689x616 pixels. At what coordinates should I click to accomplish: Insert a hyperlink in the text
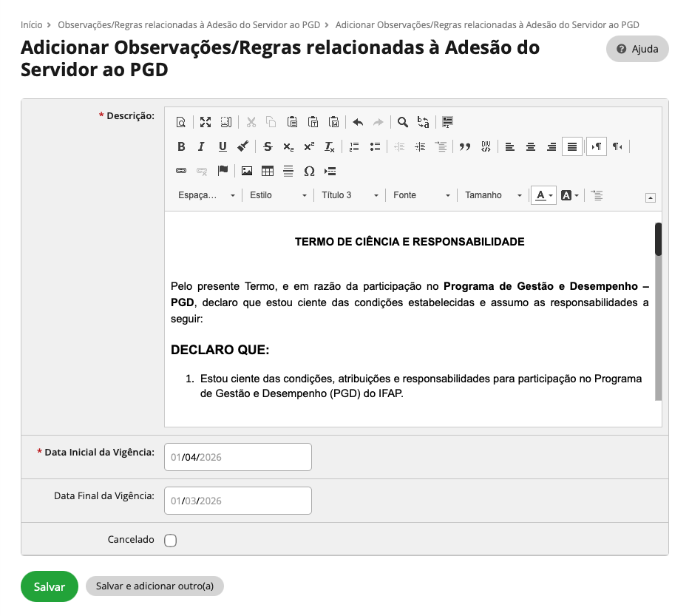pos(181,171)
